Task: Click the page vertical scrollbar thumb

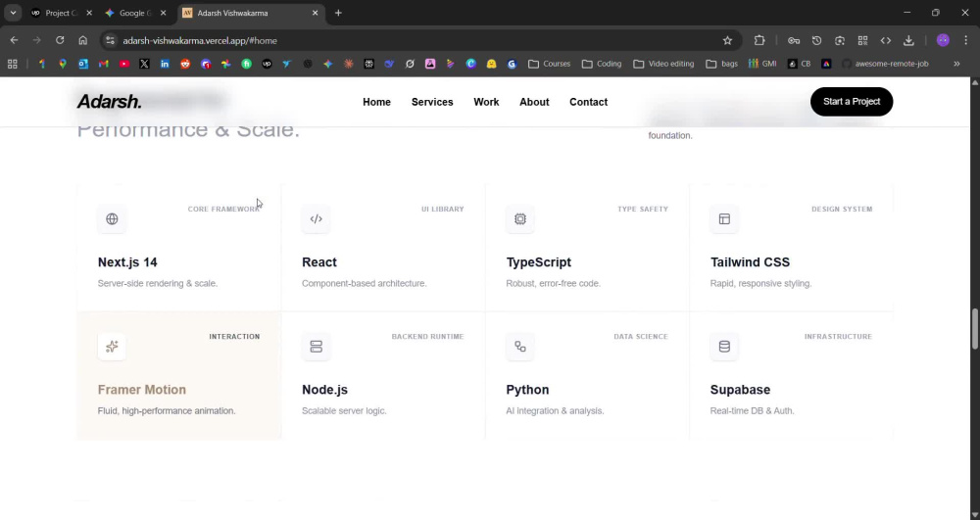Action: pos(974,328)
